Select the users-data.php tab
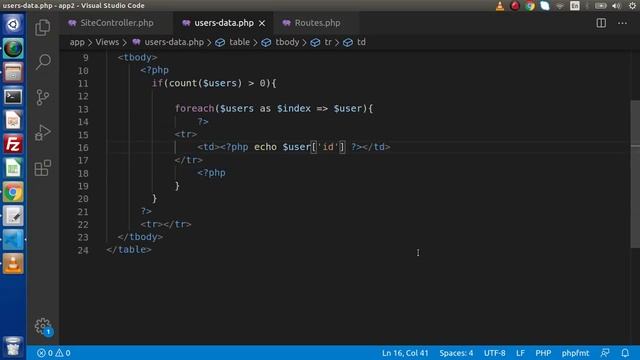Screen dimensions: 640x360 coord(224,23)
